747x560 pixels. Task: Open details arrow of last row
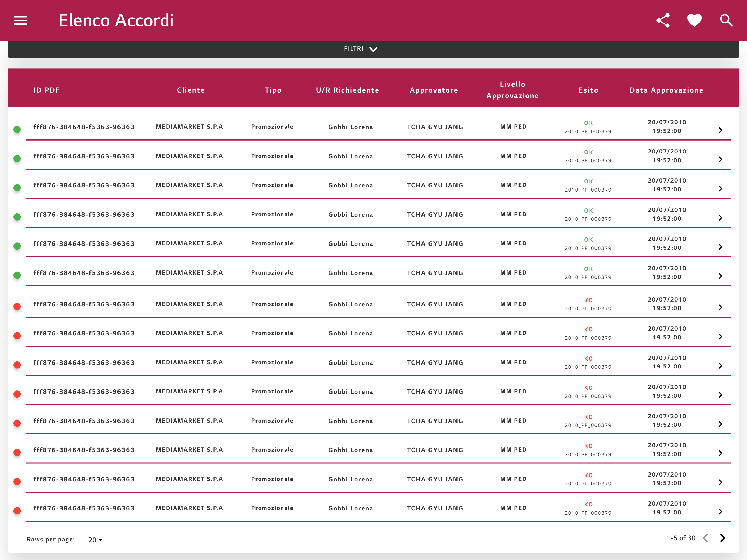(720, 512)
